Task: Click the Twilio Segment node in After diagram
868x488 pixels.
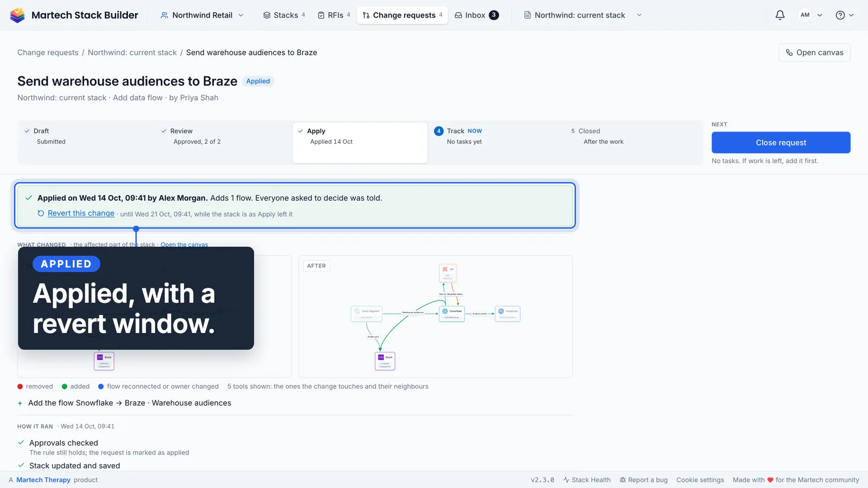Action: pos(367,314)
